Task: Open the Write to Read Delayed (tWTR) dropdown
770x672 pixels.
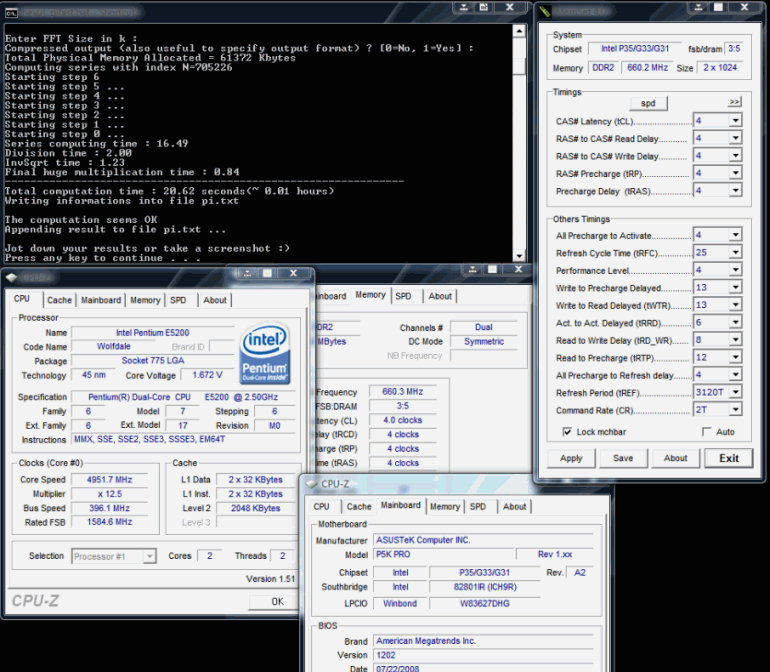Action: [x=735, y=305]
